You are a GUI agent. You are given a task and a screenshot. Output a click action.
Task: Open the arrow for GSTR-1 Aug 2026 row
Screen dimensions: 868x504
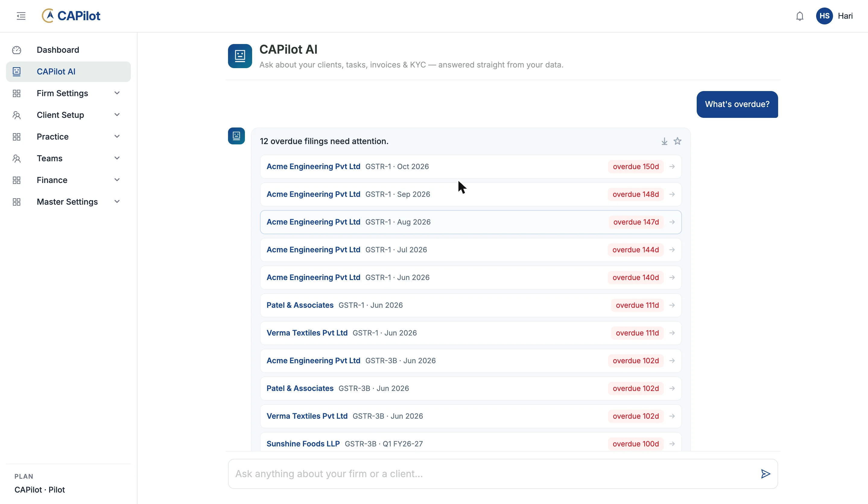coord(672,222)
